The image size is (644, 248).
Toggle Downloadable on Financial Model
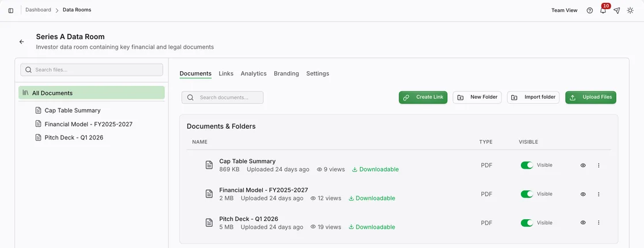point(371,198)
